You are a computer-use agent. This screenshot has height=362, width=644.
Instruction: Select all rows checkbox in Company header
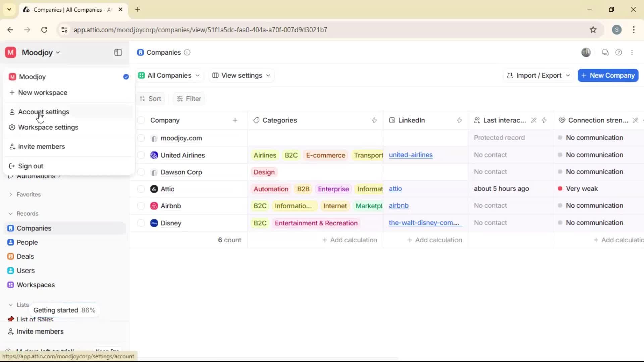[141, 120]
